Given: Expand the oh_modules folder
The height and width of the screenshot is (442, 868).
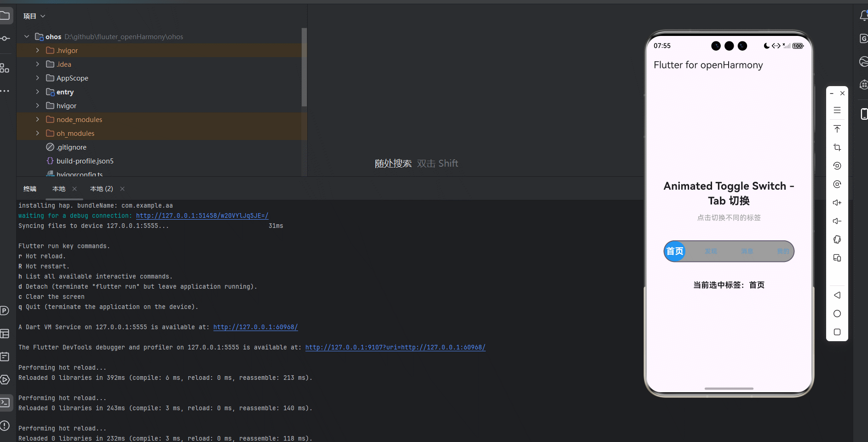Looking at the screenshot, I should point(38,133).
